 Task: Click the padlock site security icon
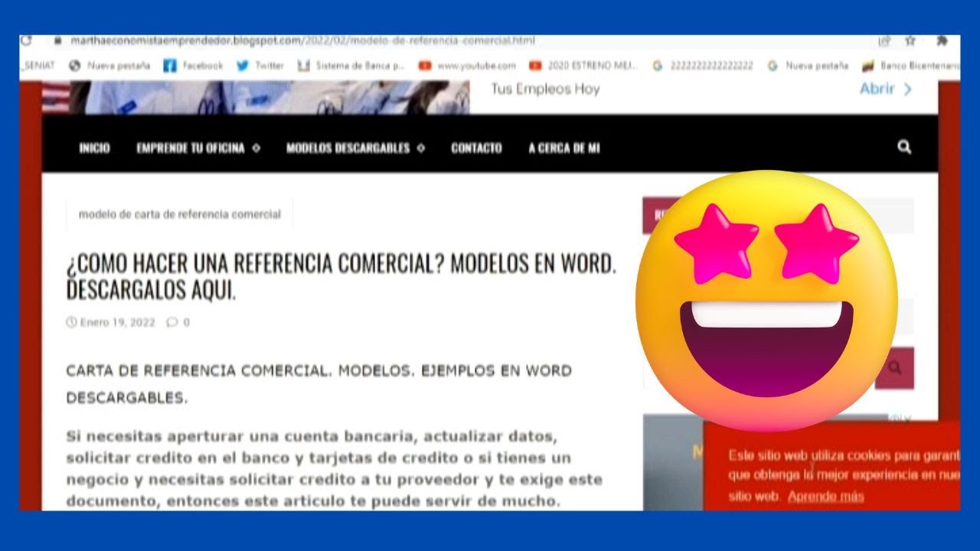pos(57,41)
